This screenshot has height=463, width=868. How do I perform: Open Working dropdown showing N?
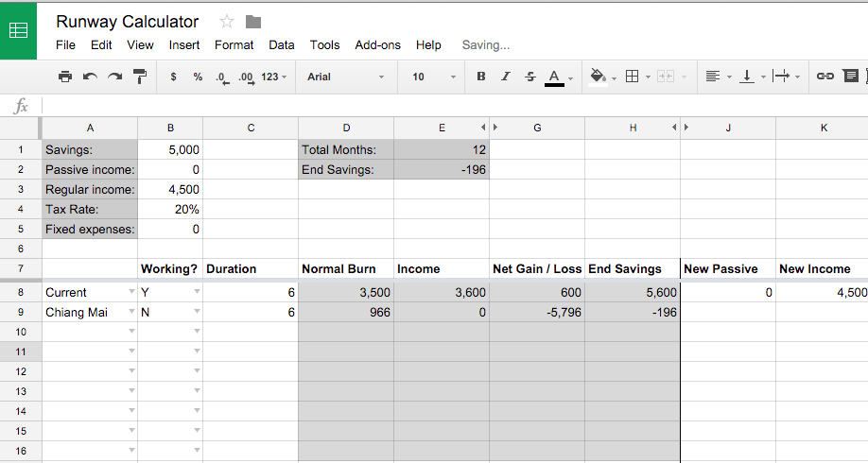pos(197,312)
